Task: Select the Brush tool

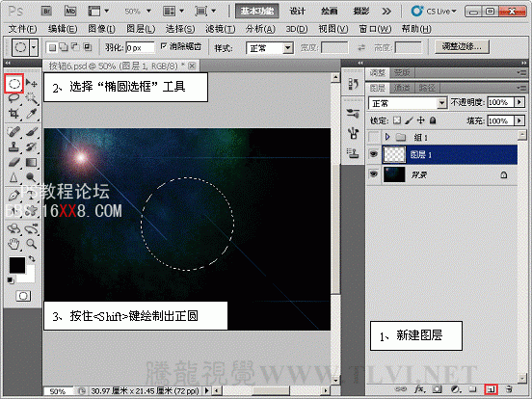Action: pyautogui.click(x=31, y=131)
